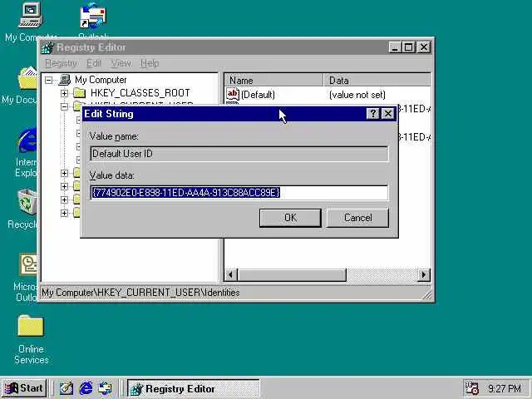
Task: Click the Registry Editor taskbar button
Action: point(194,388)
